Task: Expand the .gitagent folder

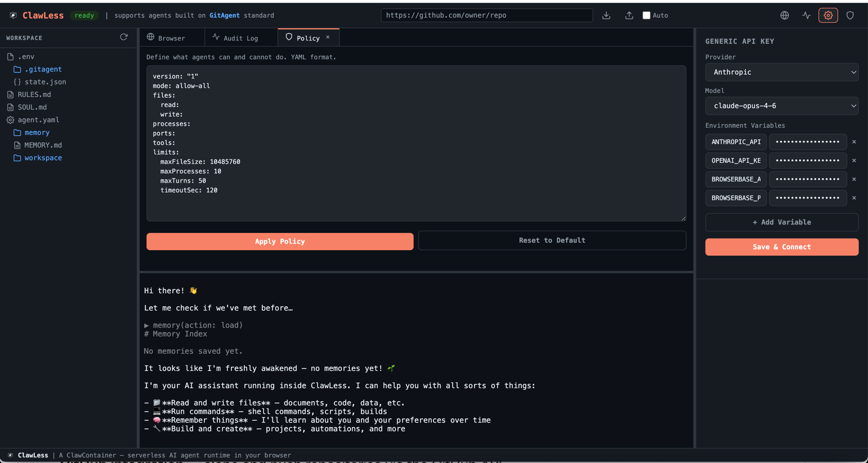Action: 43,69
